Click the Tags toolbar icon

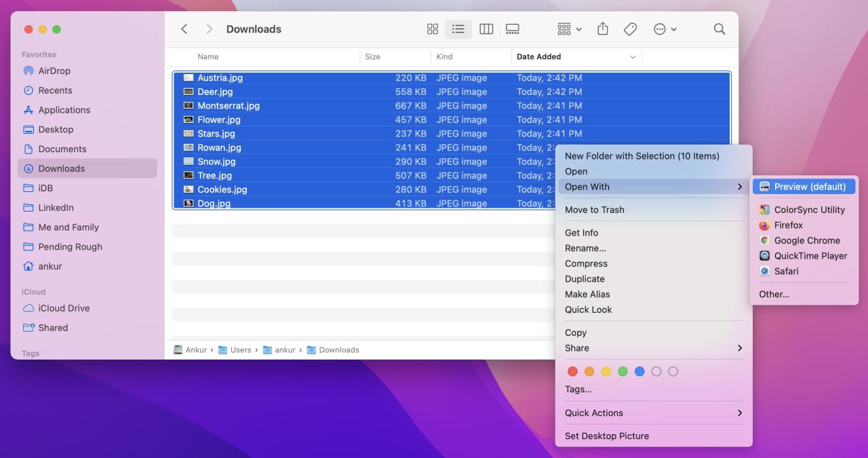(630, 28)
